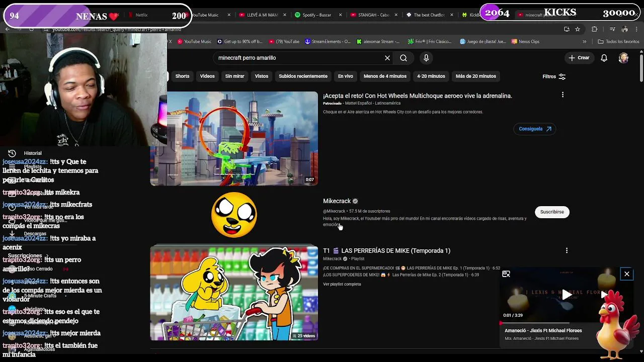Close the YouTube Music tab
The image size is (644, 362).
[229, 15]
